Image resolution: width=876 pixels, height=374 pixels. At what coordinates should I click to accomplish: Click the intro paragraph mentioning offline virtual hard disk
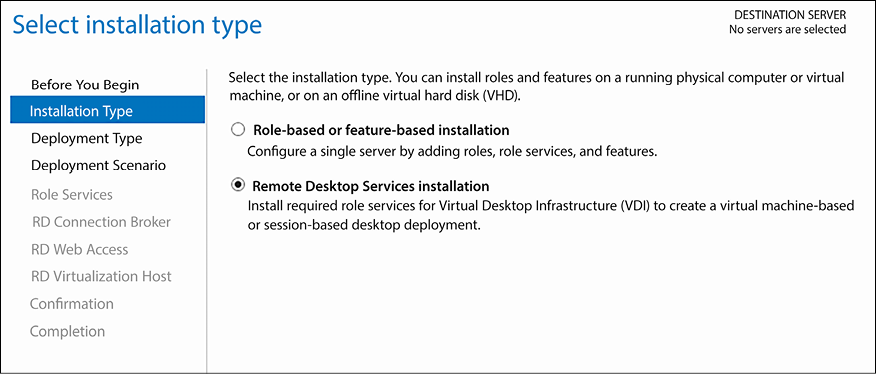[536, 86]
